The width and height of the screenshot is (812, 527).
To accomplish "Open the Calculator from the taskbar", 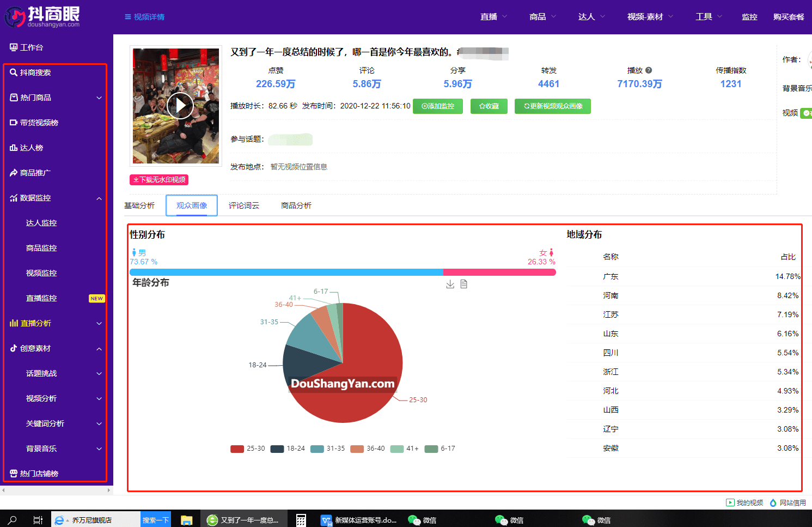I will coord(301,520).
